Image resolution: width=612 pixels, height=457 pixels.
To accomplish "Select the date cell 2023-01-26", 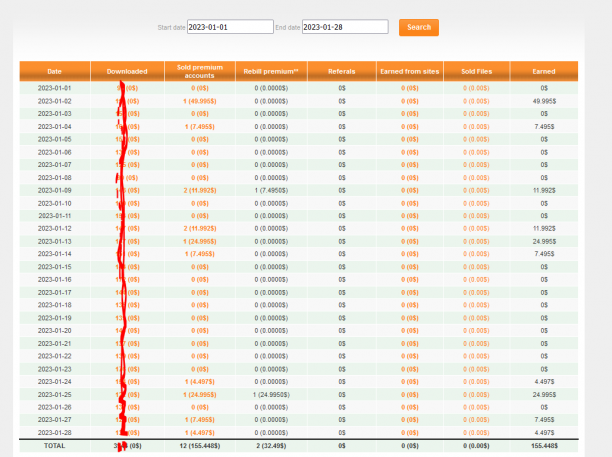I will 55,407.
